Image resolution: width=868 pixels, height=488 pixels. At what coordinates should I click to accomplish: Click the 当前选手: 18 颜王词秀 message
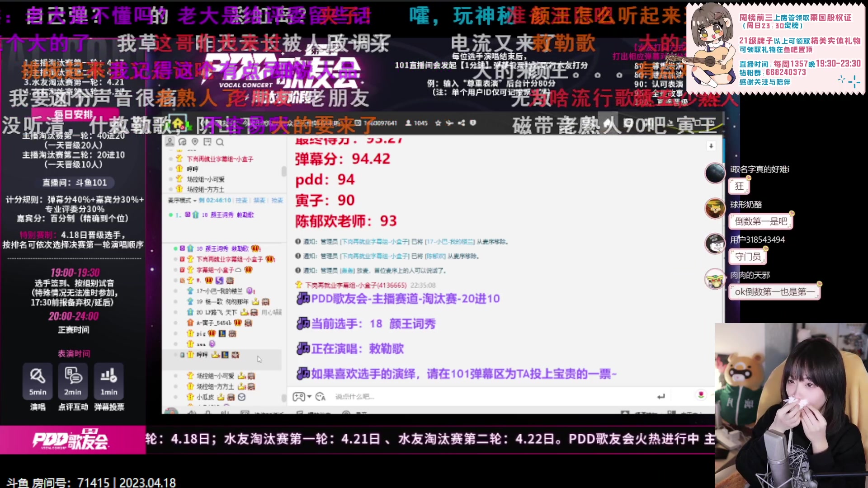click(x=366, y=324)
